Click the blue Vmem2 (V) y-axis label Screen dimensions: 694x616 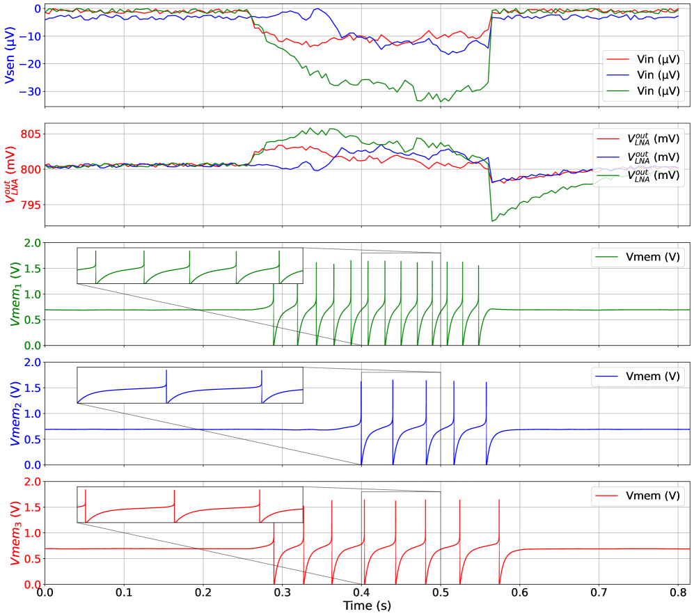point(15,413)
